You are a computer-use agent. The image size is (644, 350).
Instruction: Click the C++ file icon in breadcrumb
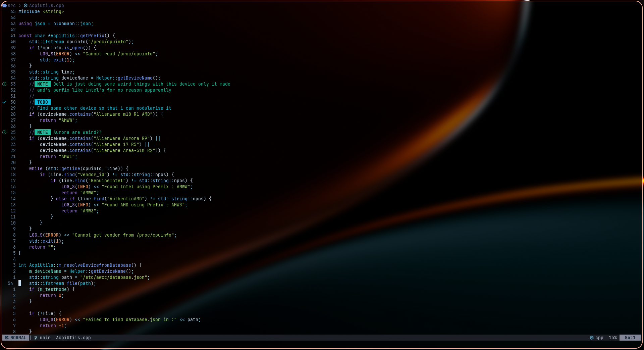tap(25, 5)
